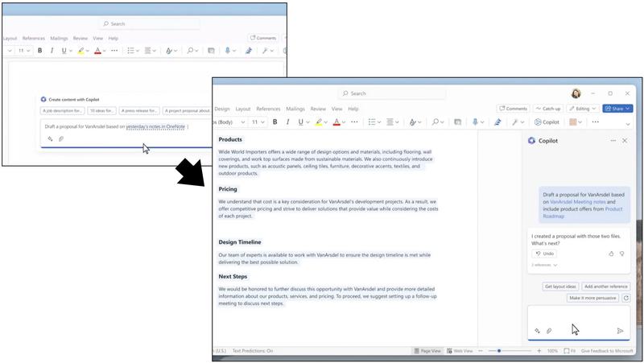Viewport: 644px width, 363px height.
Task: Open View tab in front window
Action: click(336, 109)
